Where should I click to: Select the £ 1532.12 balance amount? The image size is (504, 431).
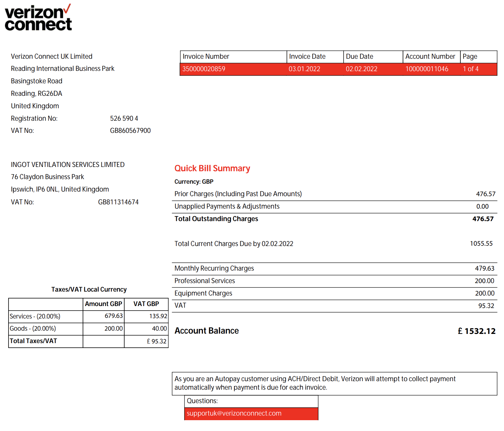[x=476, y=331]
